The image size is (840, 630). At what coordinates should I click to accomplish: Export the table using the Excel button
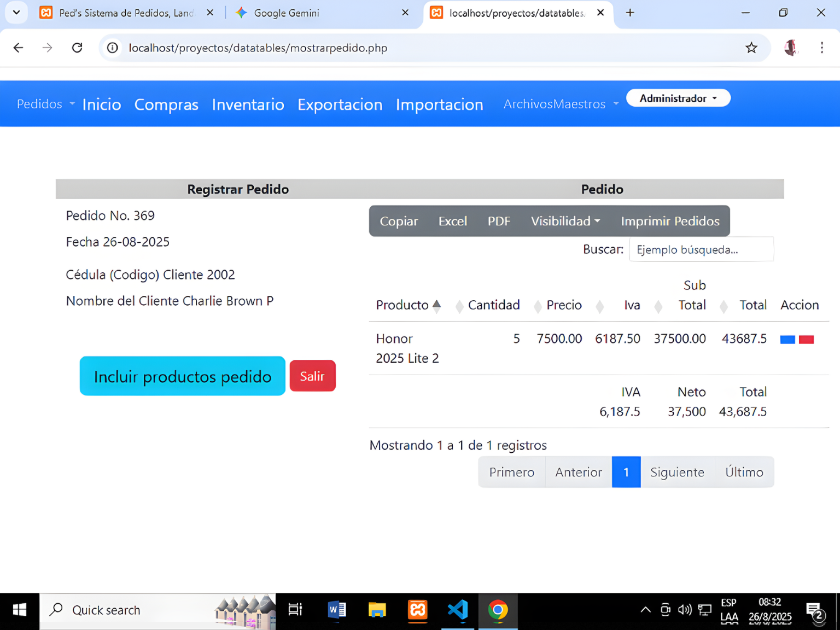[452, 221]
